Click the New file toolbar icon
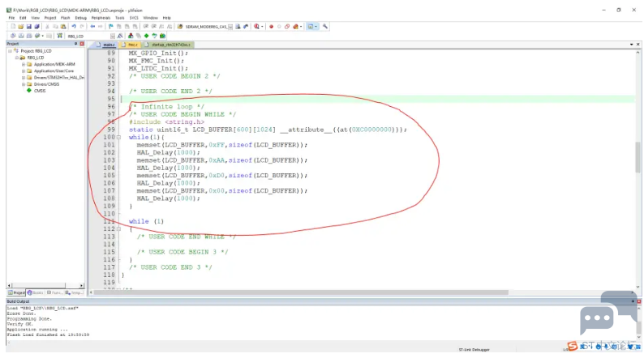Image resolution: width=644 pixels, height=358 pixels. click(13, 27)
